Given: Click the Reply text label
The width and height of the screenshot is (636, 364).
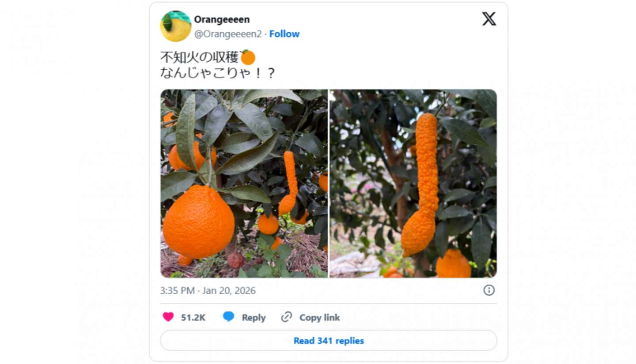Looking at the screenshot, I should point(254,317).
